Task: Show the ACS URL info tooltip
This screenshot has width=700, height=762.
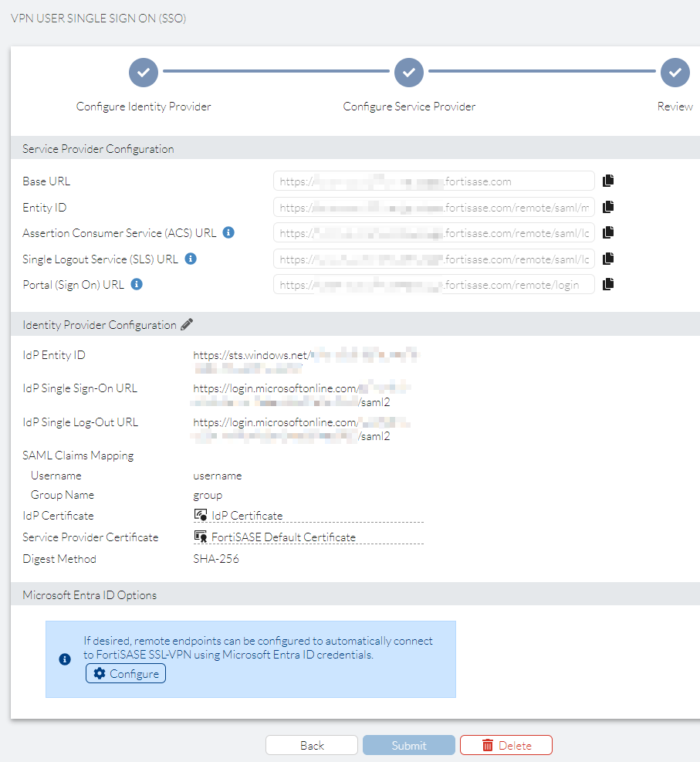Action: [x=228, y=232]
